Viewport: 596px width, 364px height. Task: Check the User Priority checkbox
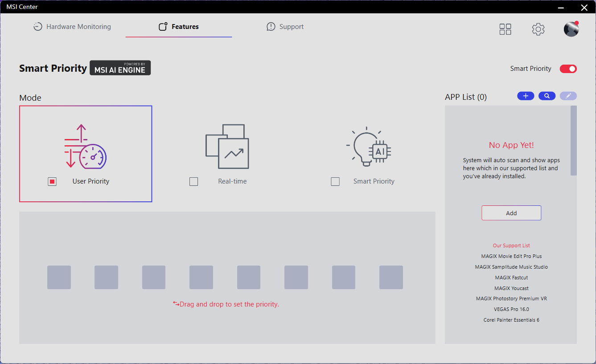point(52,182)
